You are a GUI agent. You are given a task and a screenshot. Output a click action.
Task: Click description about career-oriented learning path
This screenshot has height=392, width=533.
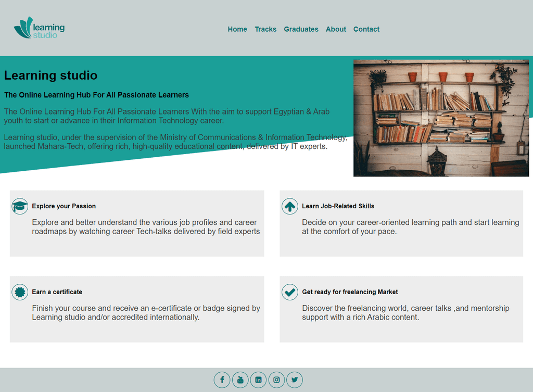[411, 227]
